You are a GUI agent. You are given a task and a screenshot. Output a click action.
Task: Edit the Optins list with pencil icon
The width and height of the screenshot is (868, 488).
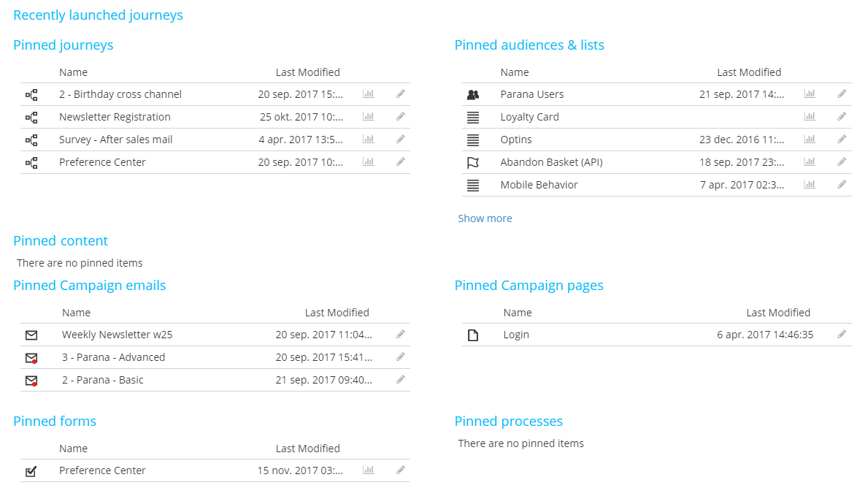[x=842, y=140]
